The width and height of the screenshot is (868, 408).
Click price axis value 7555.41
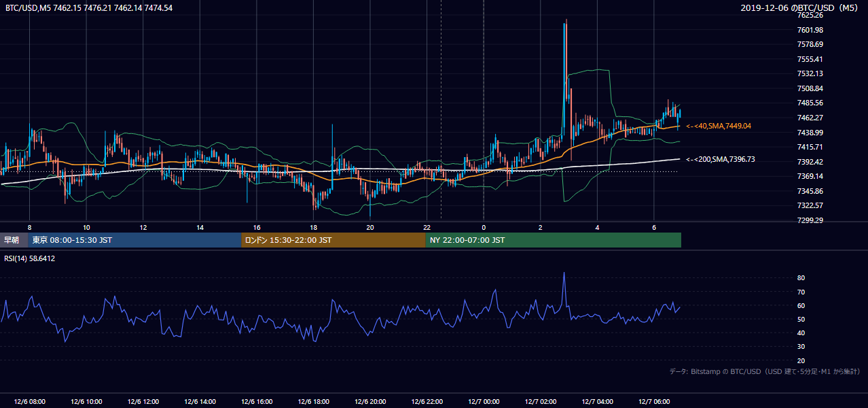tap(810, 59)
